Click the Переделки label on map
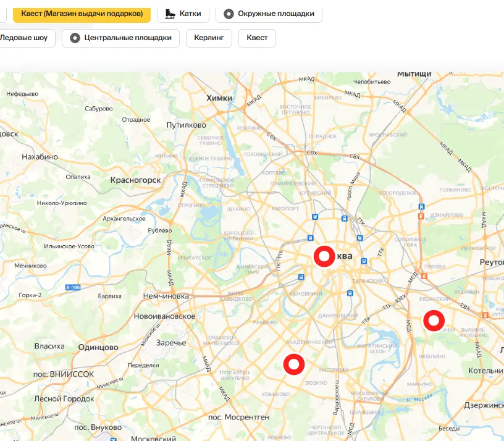This screenshot has height=441, width=504. tap(143, 365)
